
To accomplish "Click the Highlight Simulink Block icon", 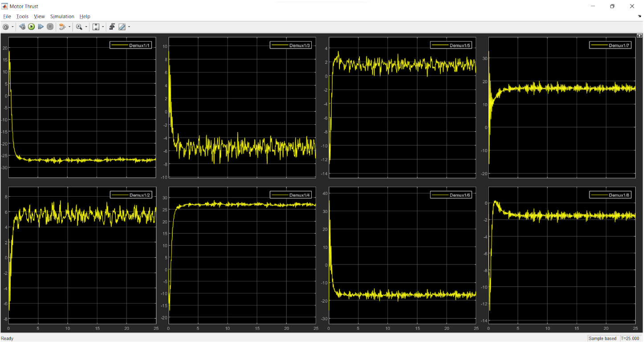I will (62, 27).
